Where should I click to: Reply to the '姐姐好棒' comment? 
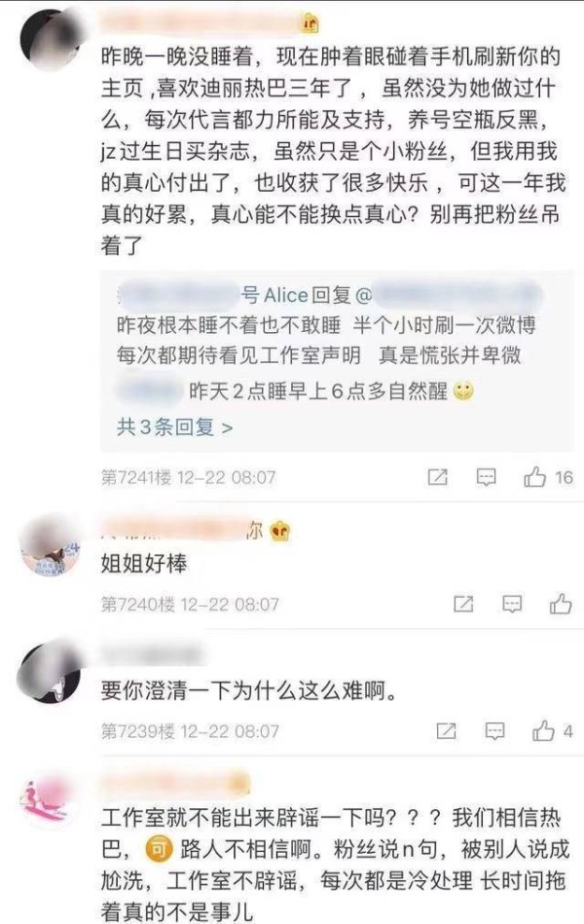coord(512,604)
